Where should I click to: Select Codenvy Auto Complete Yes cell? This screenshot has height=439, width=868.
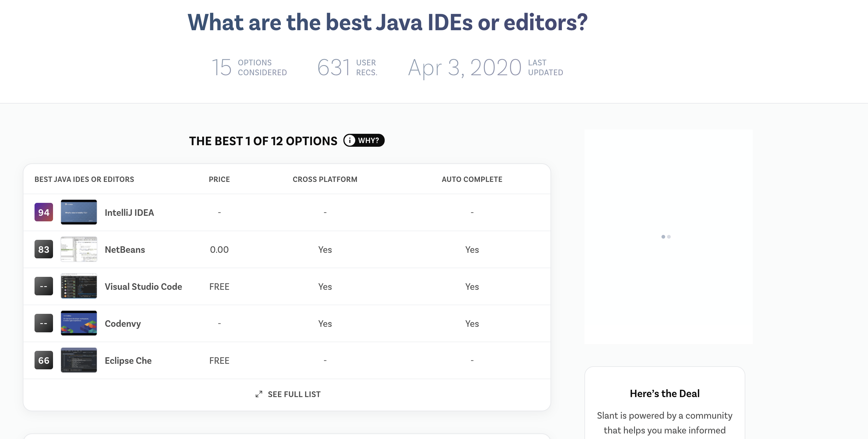(472, 324)
